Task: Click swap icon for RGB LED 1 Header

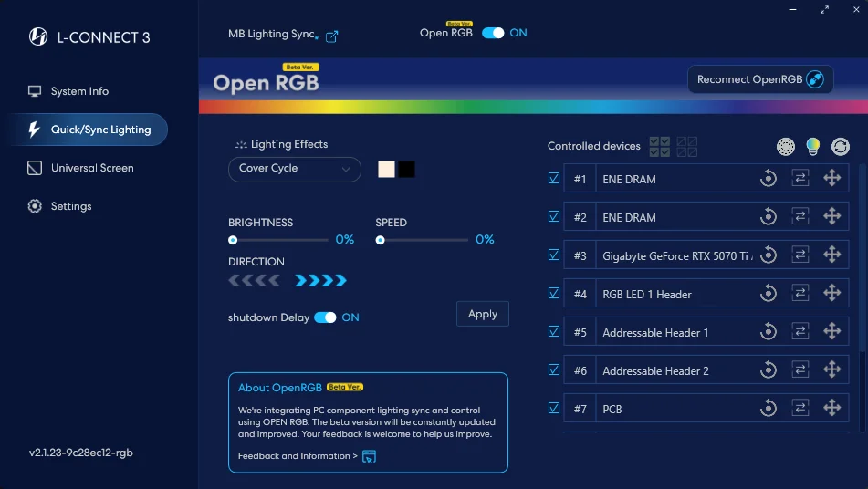Action: click(800, 293)
